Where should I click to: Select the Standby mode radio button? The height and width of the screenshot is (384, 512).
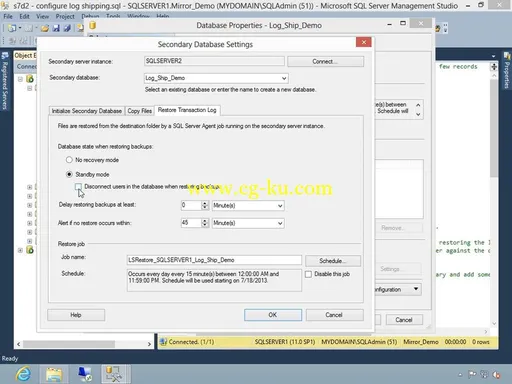coord(69,174)
